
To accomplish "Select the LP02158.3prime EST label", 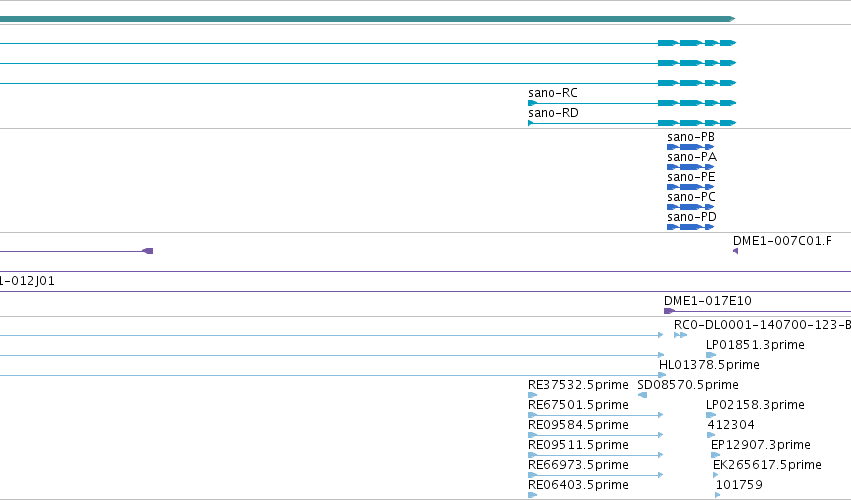I will pos(755,405).
